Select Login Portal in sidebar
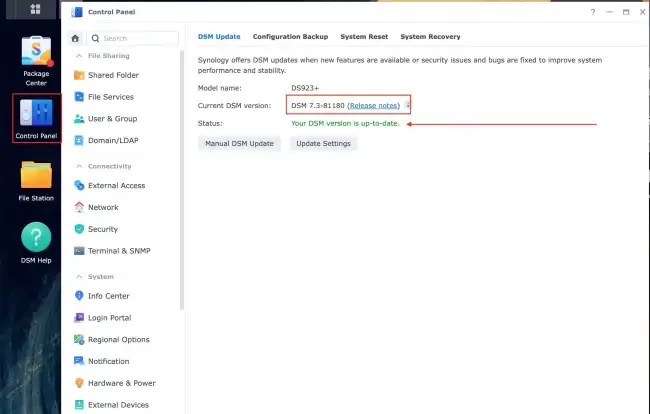 tap(109, 318)
